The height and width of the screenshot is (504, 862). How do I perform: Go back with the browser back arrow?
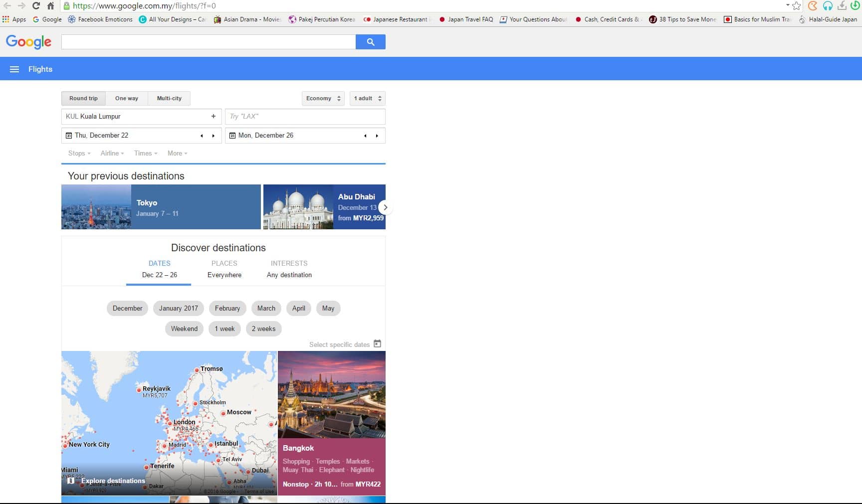coord(7,6)
